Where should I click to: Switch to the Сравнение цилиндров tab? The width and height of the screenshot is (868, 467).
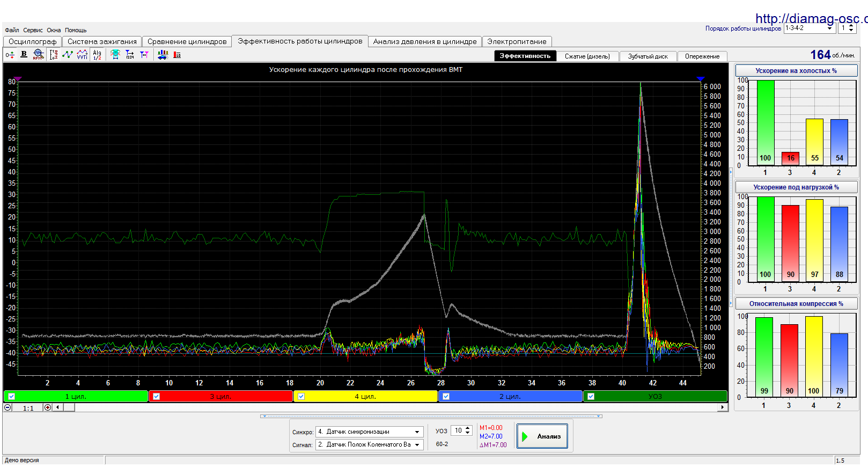[x=187, y=42]
